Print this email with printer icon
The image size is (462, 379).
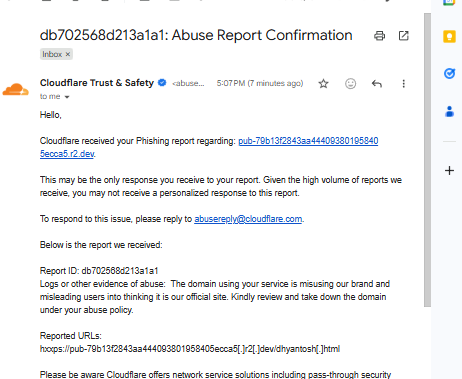[x=379, y=36]
